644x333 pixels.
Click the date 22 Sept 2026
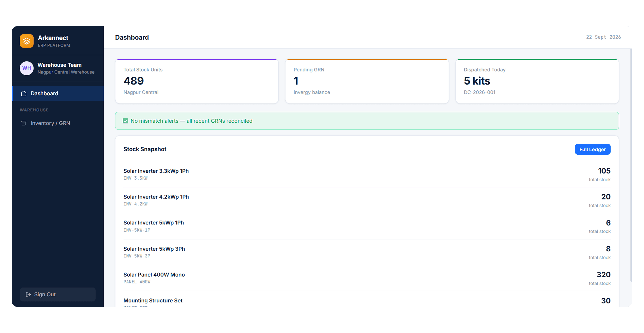point(603,37)
